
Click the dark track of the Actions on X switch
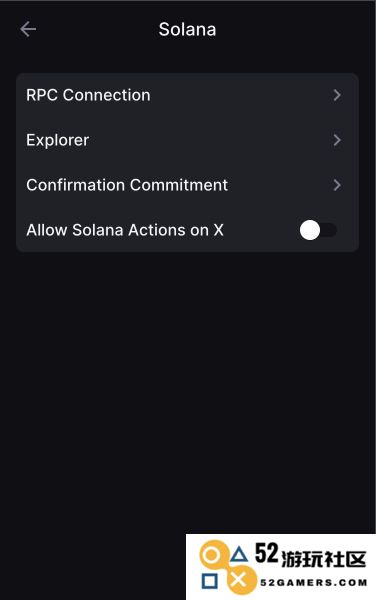click(x=329, y=230)
